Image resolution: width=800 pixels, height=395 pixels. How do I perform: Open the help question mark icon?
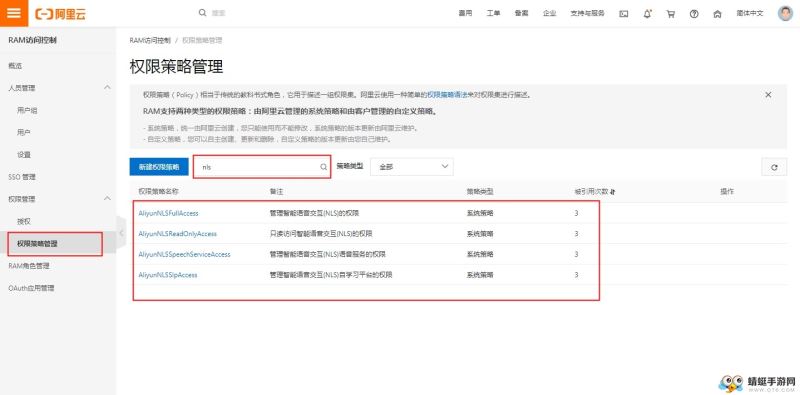coord(694,14)
